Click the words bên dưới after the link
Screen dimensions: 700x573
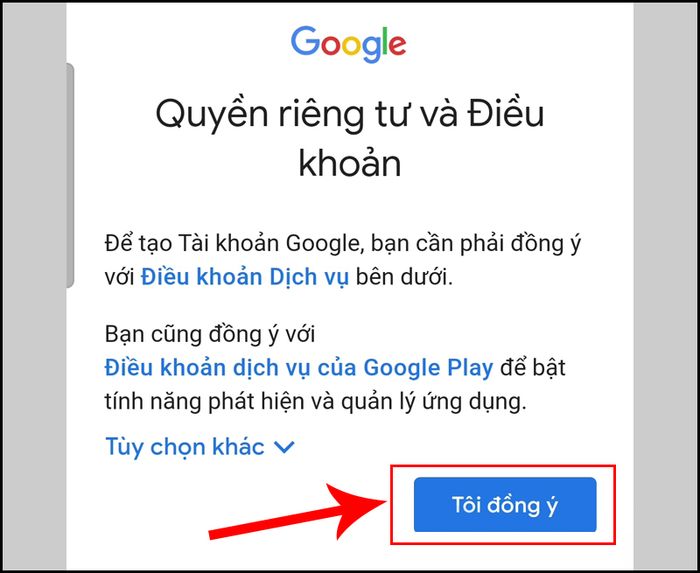(404, 277)
